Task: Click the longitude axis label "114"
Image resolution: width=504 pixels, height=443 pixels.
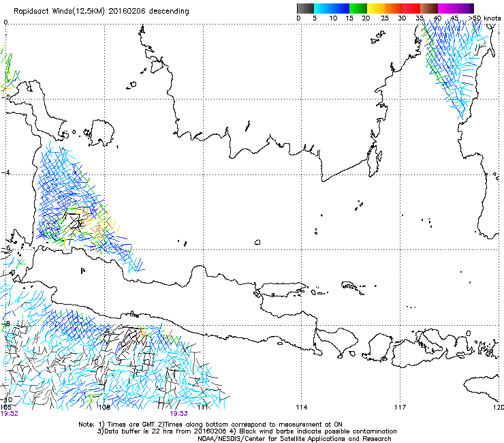Action: pos(302,408)
